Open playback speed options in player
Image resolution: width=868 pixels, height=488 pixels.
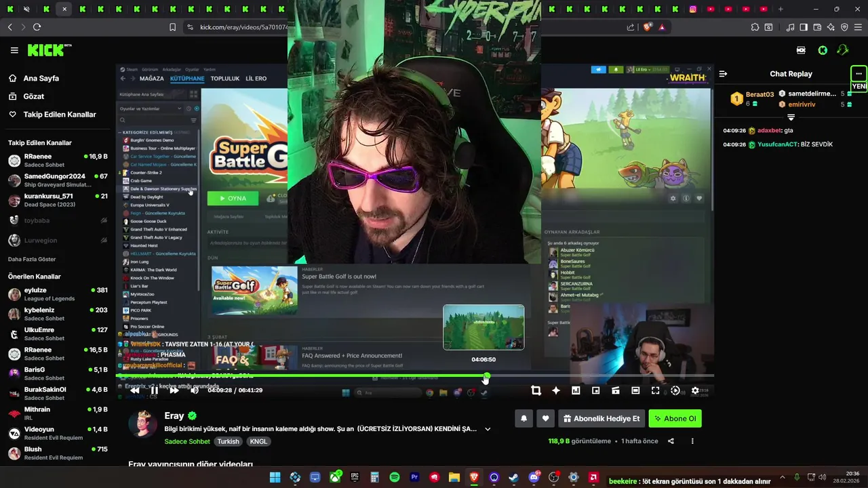(675, 390)
